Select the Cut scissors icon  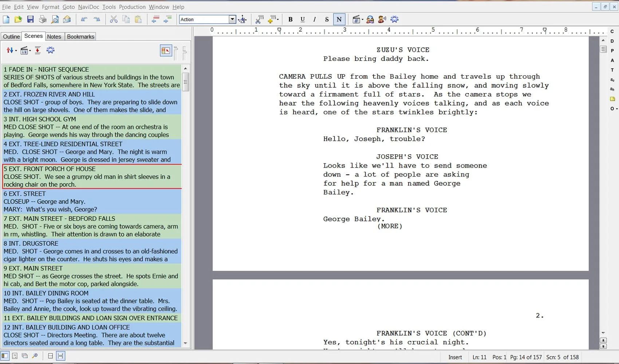pos(114,19)
